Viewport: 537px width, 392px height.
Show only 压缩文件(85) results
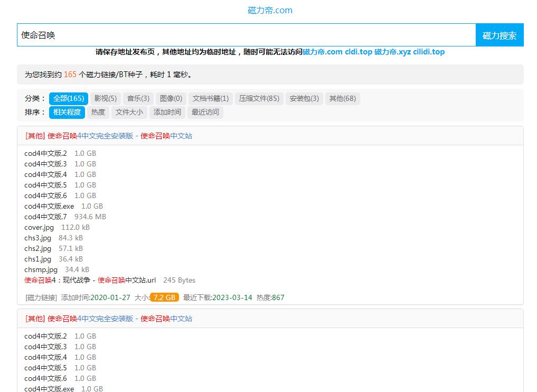point(259,98)
